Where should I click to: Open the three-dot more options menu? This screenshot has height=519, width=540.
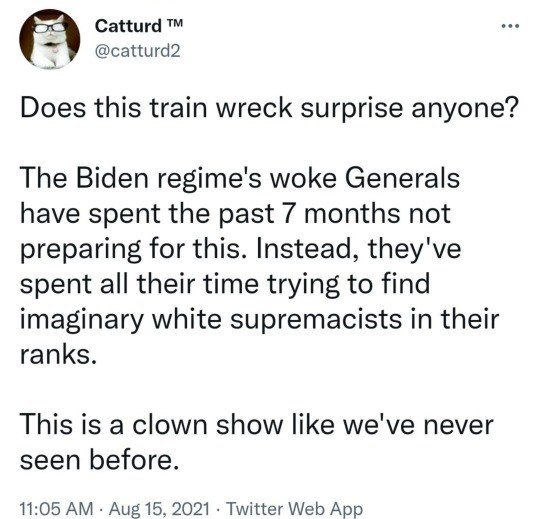510,26
